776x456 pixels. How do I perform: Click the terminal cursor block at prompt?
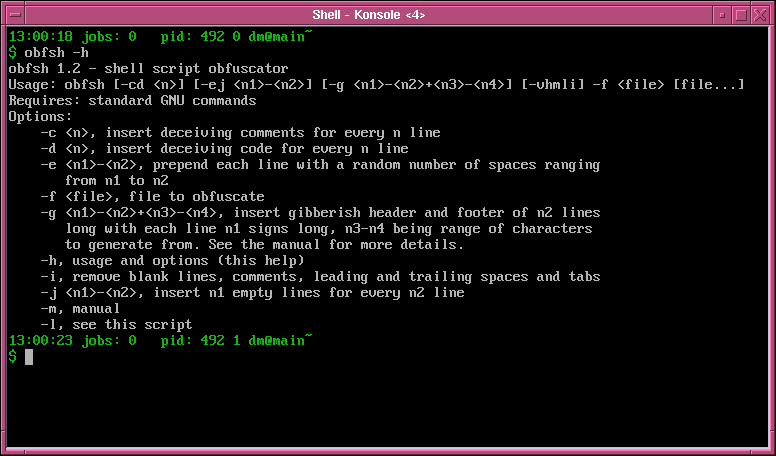tap(29, 357)
